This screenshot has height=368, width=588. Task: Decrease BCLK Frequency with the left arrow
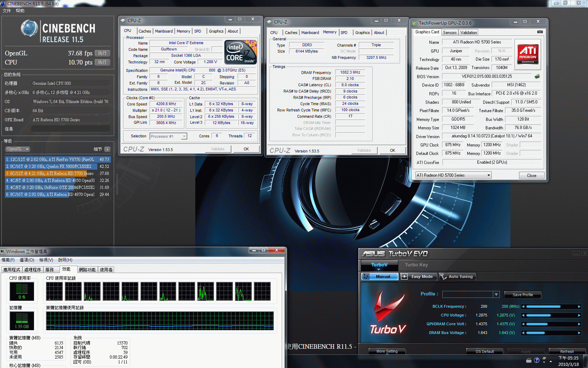click(x=523, y=307)
